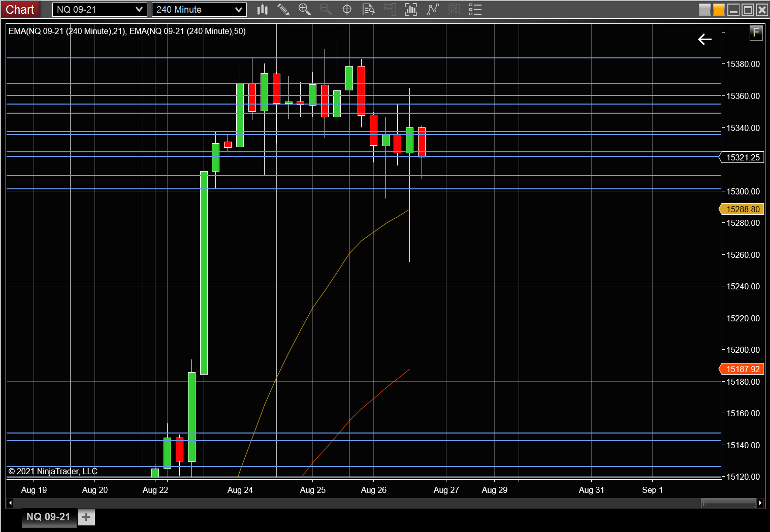
Task: Click the Chart title label
Action: 20,10
